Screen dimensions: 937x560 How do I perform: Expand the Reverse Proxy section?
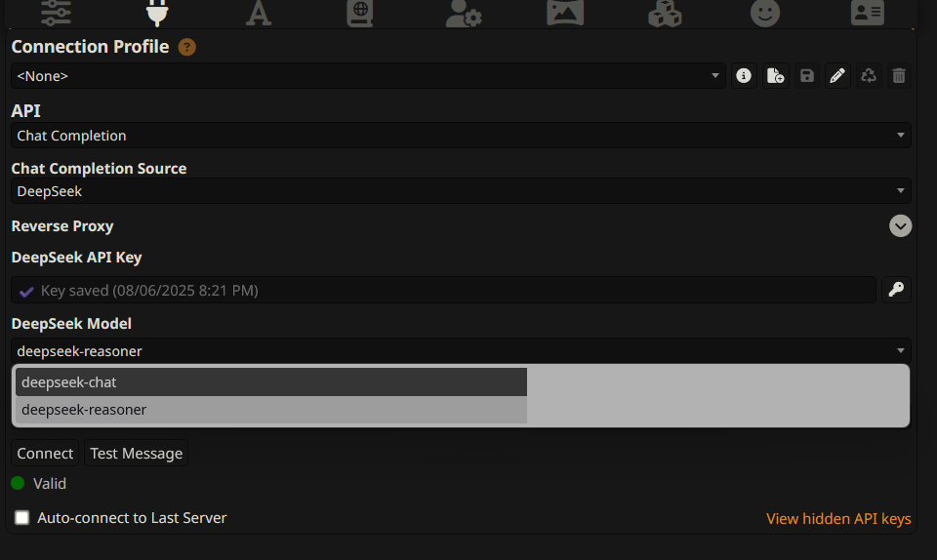click(900, 225)
